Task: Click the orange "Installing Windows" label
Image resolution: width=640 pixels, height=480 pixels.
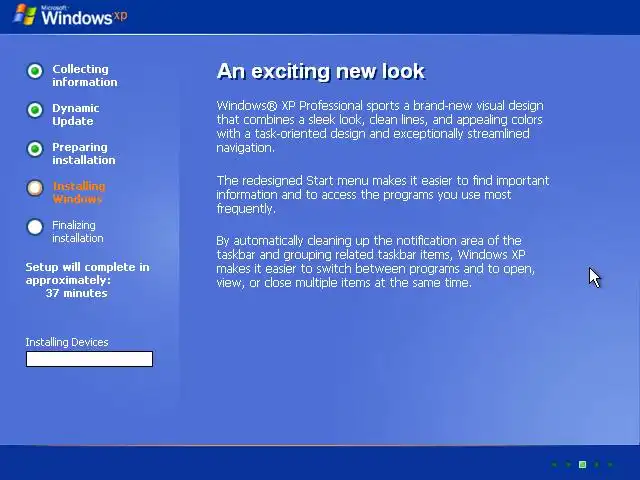Action: (x=79, y=193)
